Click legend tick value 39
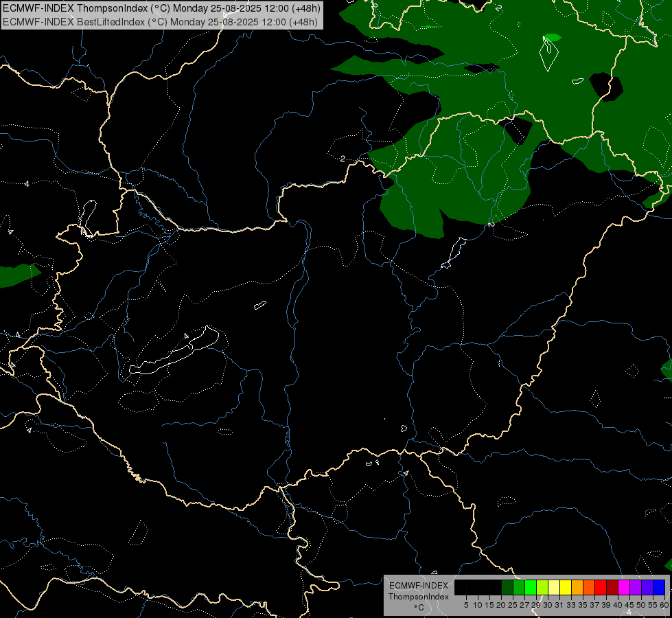 (x=606, y=605)
